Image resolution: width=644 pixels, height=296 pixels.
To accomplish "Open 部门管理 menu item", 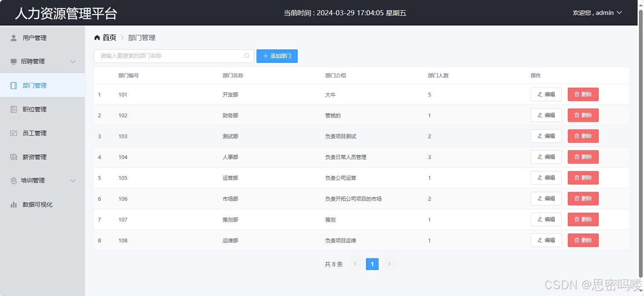I will click(x=43, y=85).
